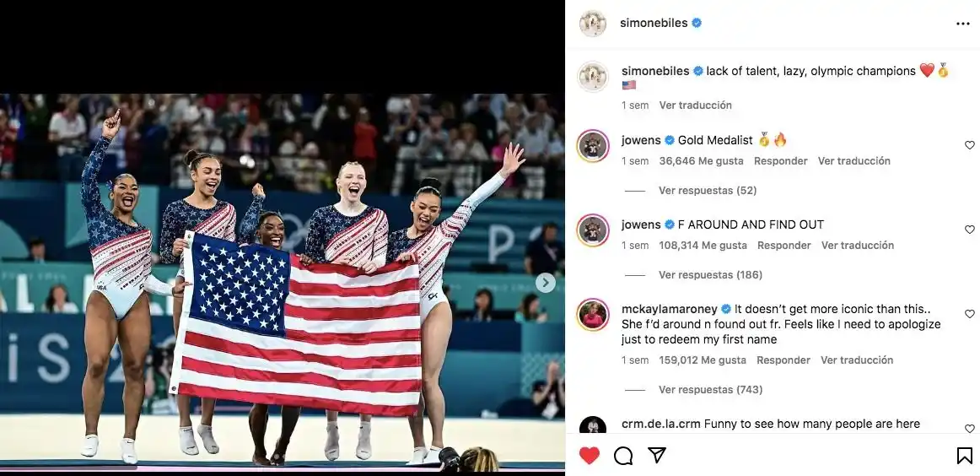The width and height of the screenshot is (980, 476).
Task: Save post with bookmark icon
Action: pos(964,456)
